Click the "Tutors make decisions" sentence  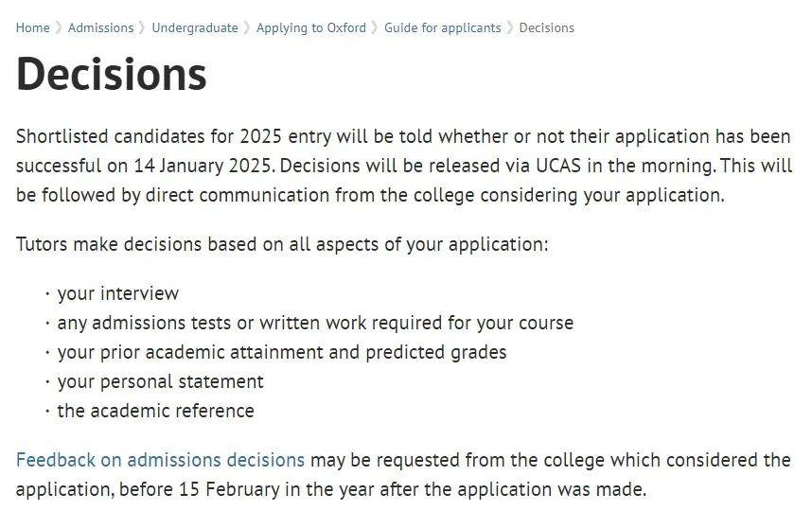click(x=282, y=244)
